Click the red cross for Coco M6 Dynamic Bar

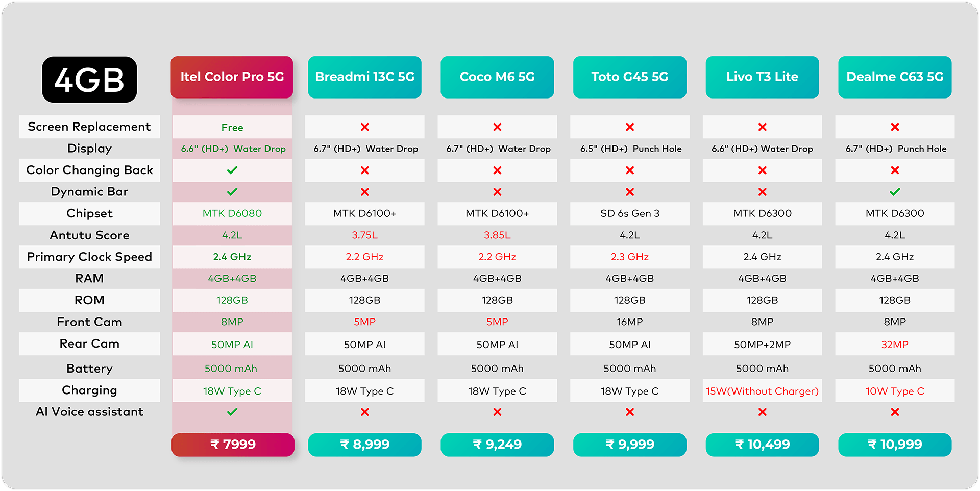coord(497,192)
